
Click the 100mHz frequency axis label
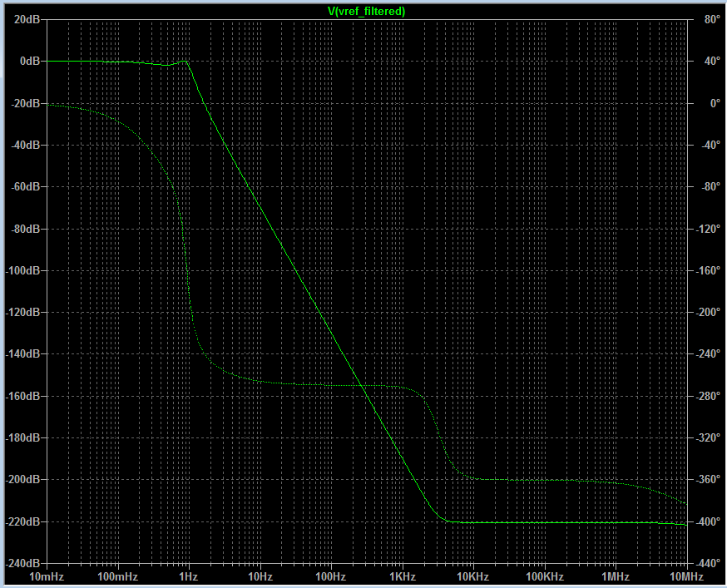coord(118,577)
